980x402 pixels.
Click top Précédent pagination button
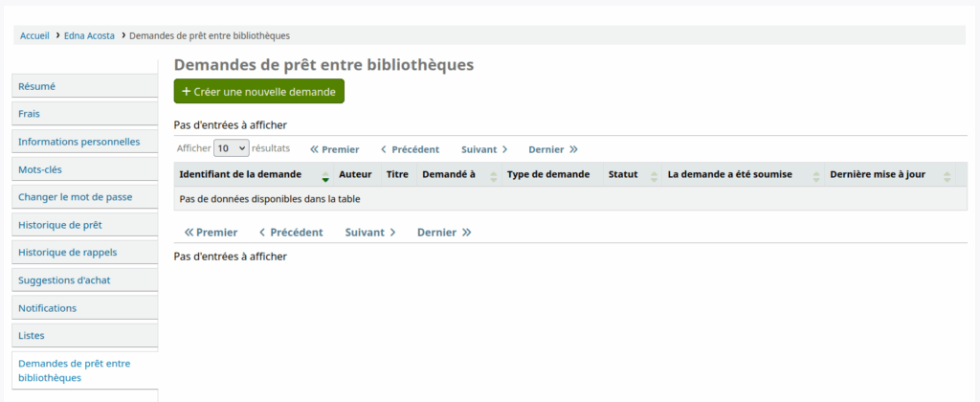[410, 149]
